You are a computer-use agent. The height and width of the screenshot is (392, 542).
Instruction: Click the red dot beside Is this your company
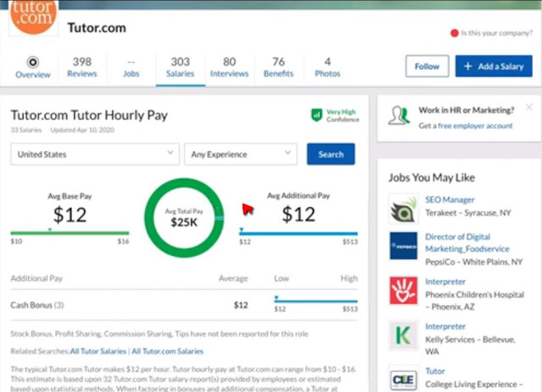[454, 33]
